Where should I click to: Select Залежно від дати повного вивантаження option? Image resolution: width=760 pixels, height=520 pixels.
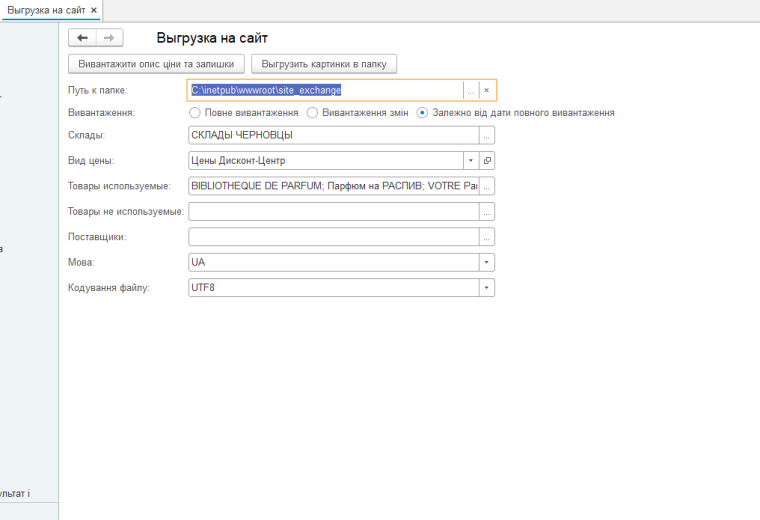(423, 113)
